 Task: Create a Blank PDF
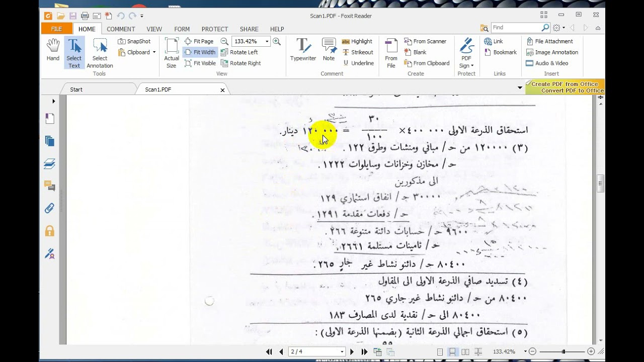pyautogui.click(x=415, y=52)
